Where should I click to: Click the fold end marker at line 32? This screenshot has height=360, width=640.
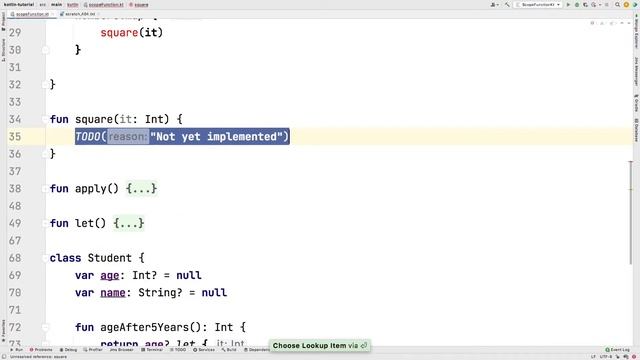pos(45,84)
